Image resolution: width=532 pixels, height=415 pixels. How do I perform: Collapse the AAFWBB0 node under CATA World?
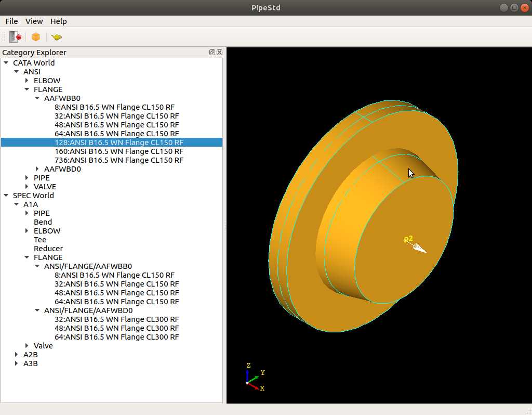coord(37,98)
